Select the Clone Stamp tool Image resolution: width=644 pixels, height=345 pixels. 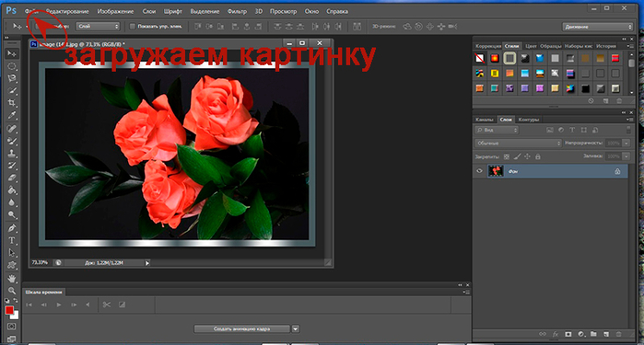[x=11, y=154]
